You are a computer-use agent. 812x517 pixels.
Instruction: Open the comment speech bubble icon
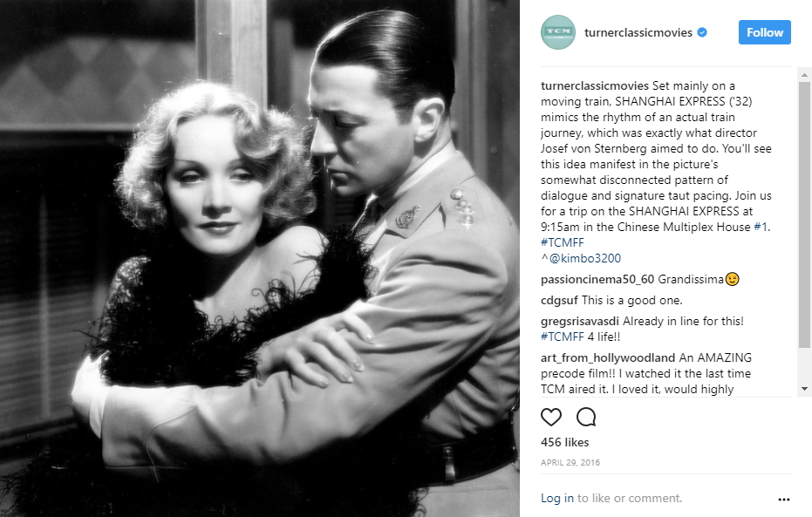click(586, 417)
